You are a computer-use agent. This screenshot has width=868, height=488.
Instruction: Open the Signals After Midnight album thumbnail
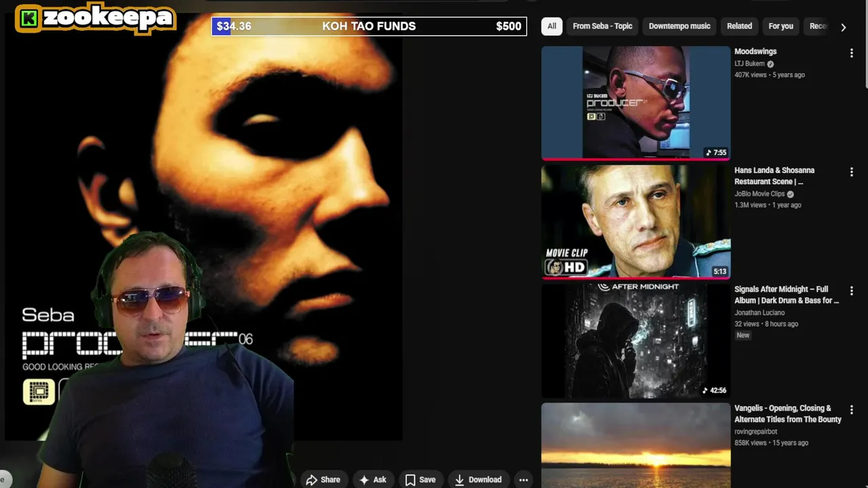pos(636,341)
